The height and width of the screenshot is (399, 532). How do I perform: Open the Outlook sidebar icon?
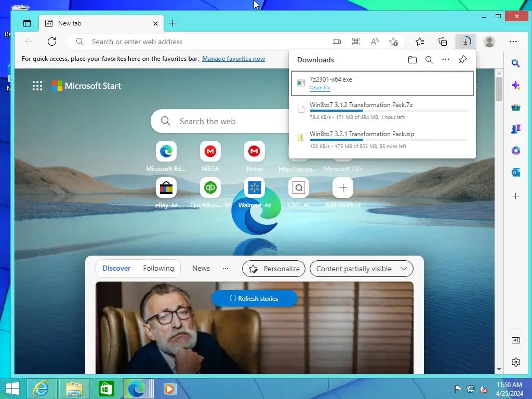[516, 172]
